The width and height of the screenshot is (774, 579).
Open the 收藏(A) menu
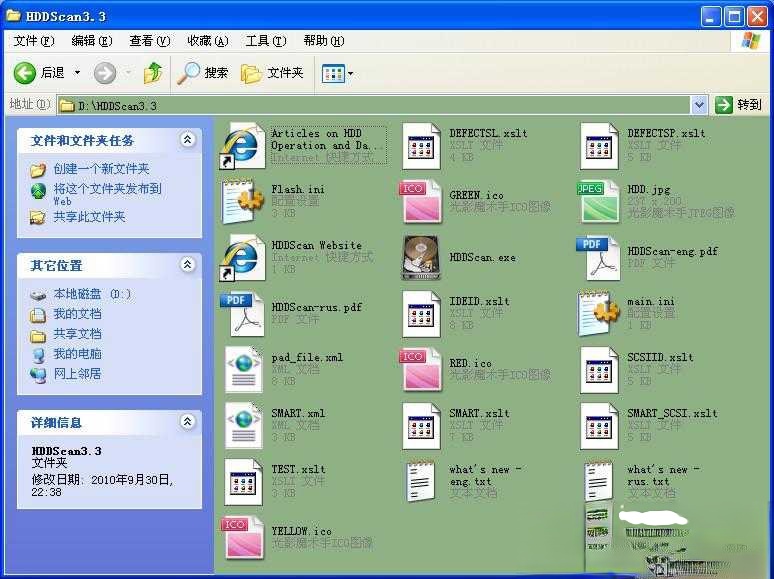(208, 41)
